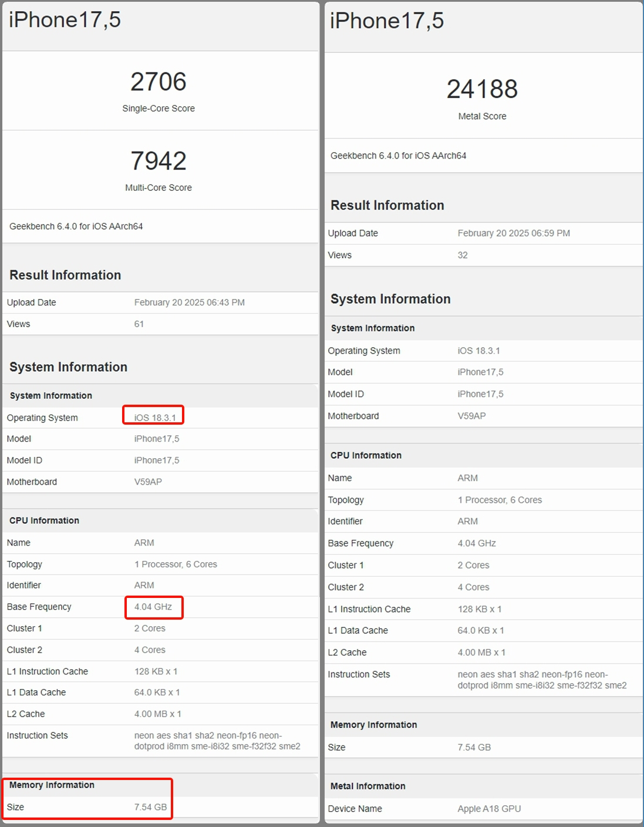Click Cluster 2 '4 Cores' on CPU score page
This screenshot has height=827, width=644.
(x=150, y=650)
